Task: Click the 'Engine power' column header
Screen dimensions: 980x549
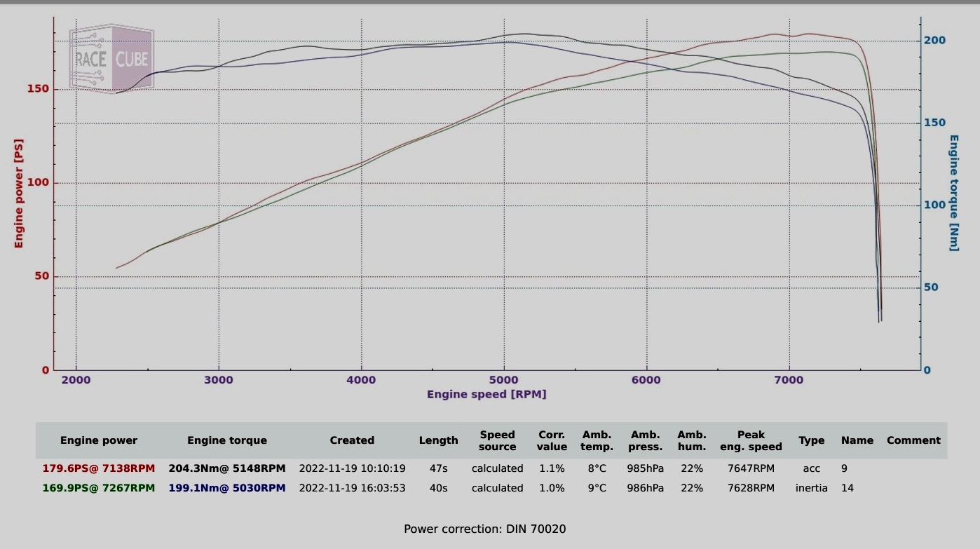Action: 99,440
